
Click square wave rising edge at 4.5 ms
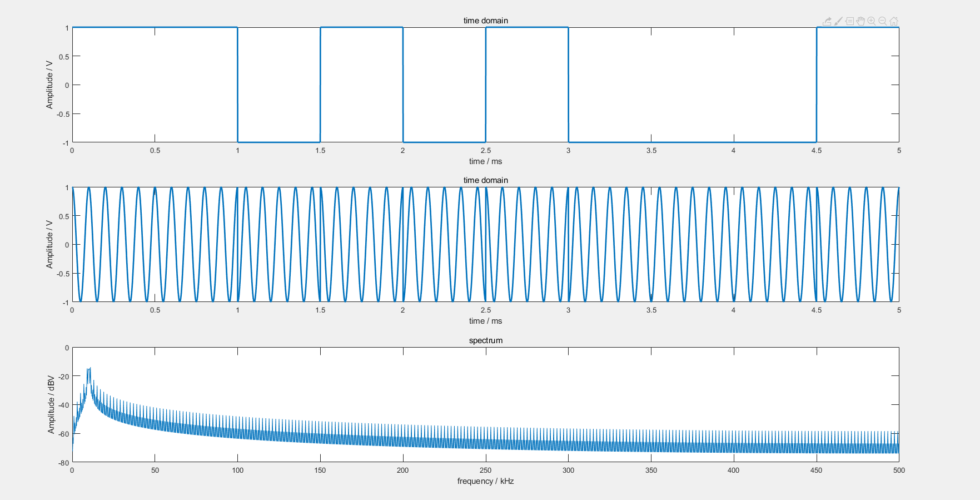[x=816, y=85]
